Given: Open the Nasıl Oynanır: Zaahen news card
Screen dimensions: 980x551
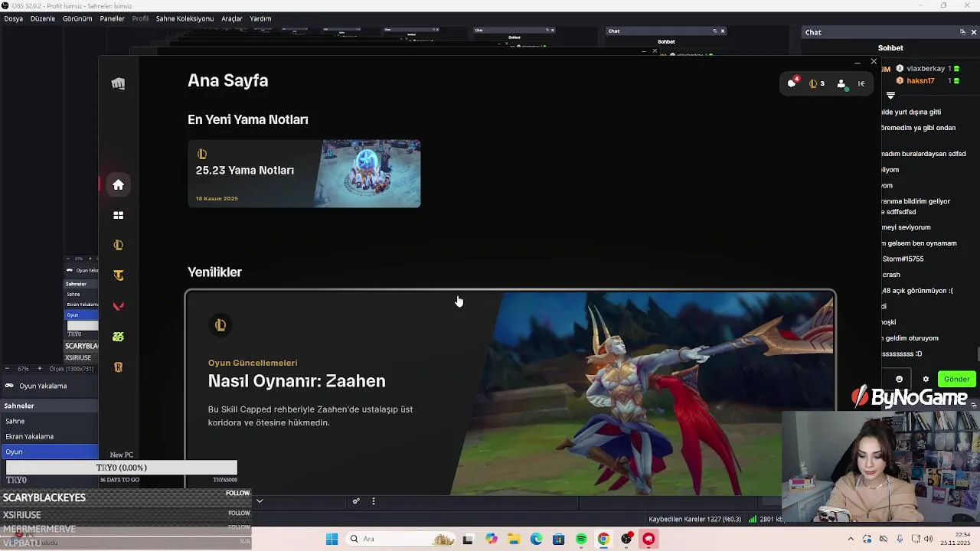Looking at the screenshot, I should 510,393.
